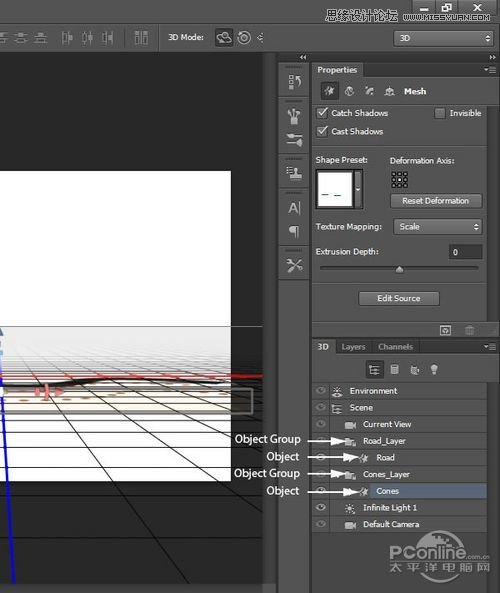Open the Shape Preset picker arrow
Image resolution: width=500 pixels, height=593 pixels.
[x=358, y=189]
